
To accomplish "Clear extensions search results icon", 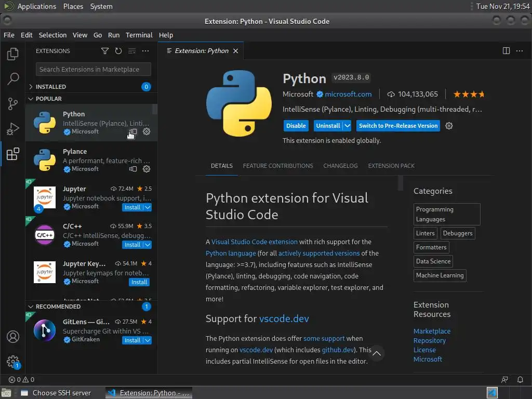I will [132, 51].
